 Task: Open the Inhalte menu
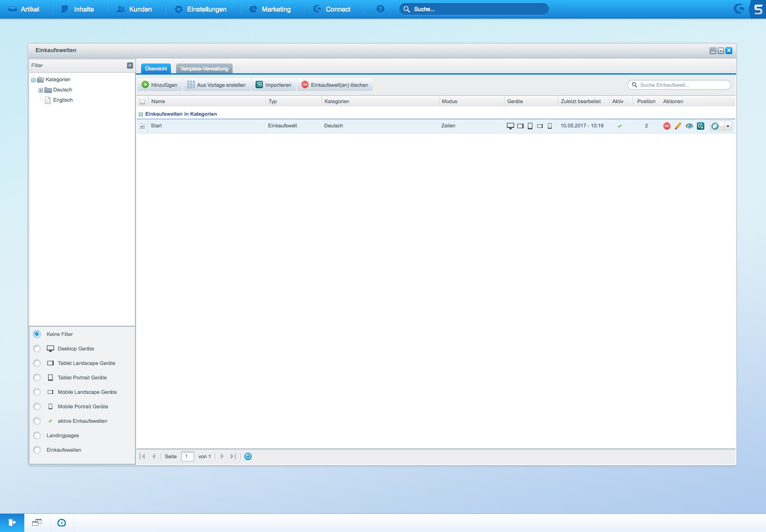coord(78,9)
